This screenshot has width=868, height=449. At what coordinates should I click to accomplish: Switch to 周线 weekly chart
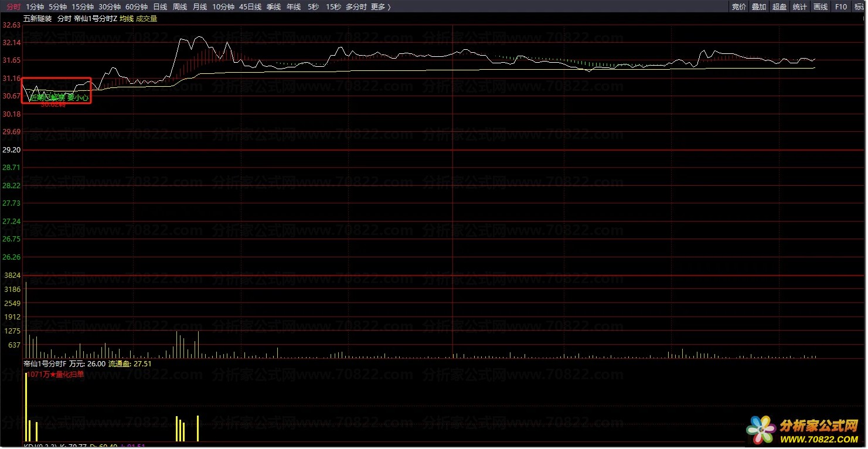click(180, 7)
